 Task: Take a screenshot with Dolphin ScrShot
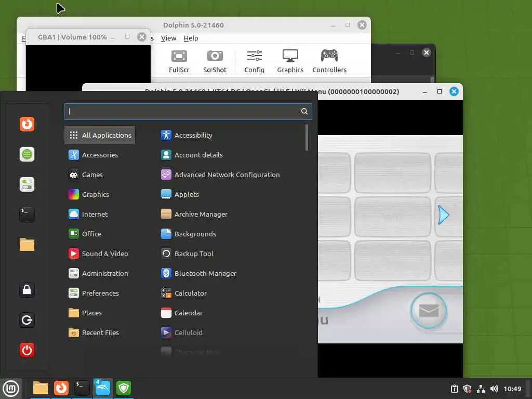point(215,61)
